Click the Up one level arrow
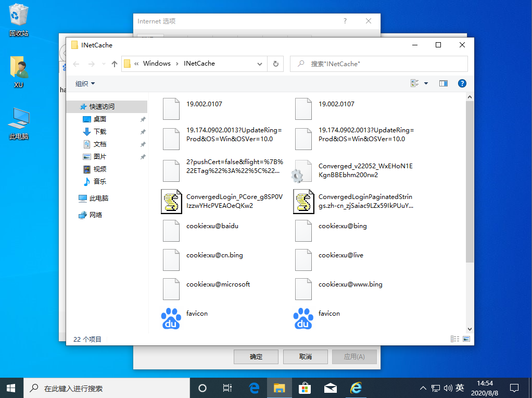 point(115,64)
